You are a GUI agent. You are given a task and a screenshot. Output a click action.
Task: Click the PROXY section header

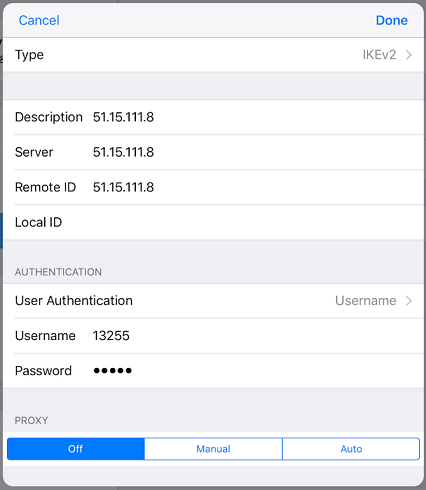[31, 420]
